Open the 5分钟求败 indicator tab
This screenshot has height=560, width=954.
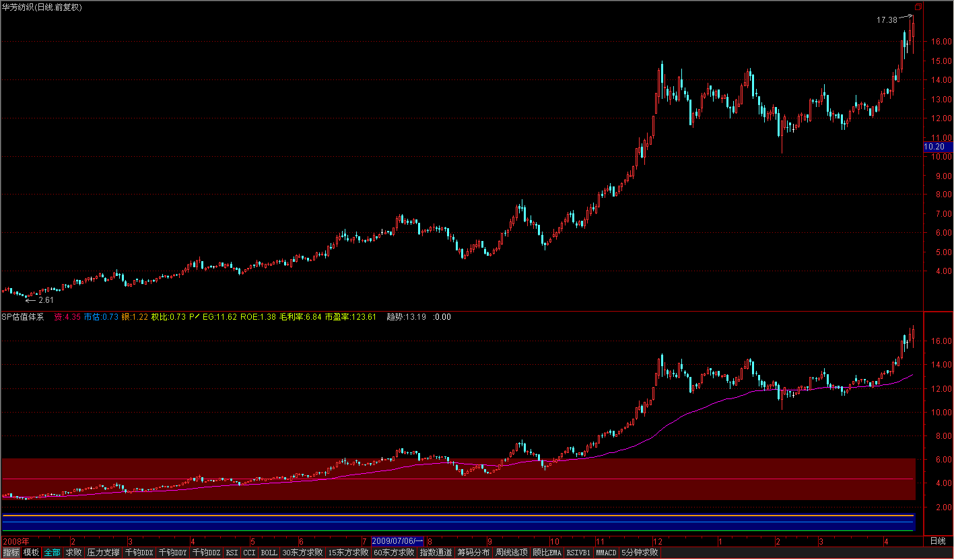640,553
